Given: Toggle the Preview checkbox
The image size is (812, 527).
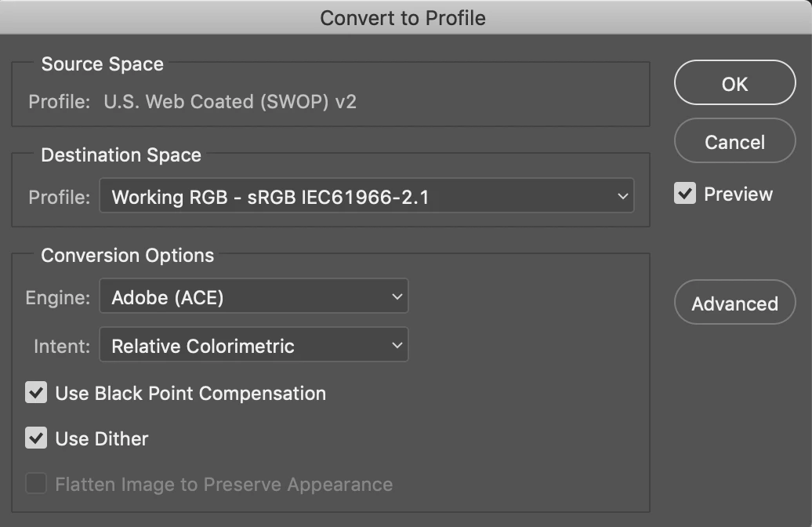Looking at the screenshot, I should [x=685, y=194].
